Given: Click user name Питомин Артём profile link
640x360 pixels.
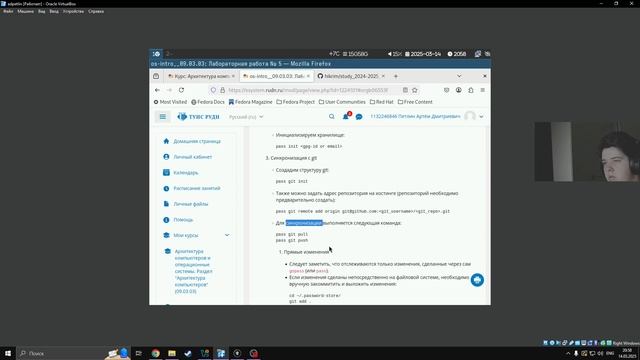Looking at the screenshot, I should 415,117.
